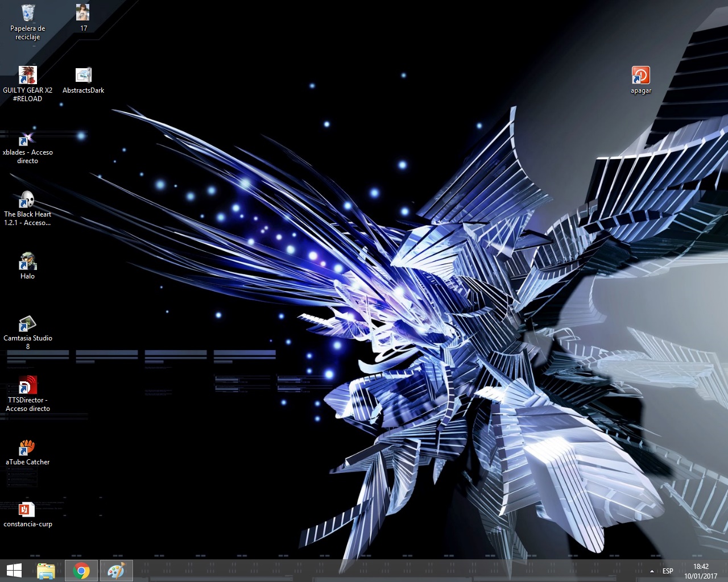728x582 pixels.
Task: Open the Papelera de reciclaje icon
Action: [x=27, y=14]
